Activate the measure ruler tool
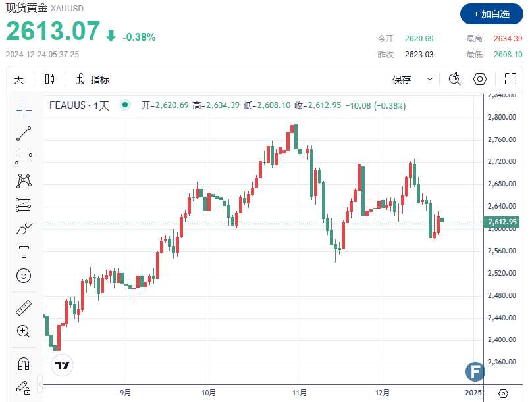This screenshot has width=532, height=402. [24, 307]
